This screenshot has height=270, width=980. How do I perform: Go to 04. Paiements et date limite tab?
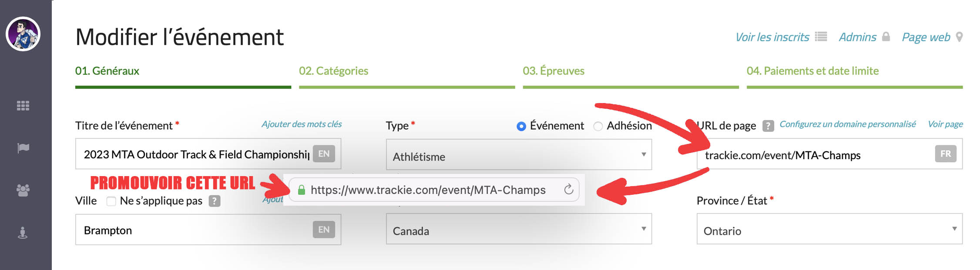click(x=812, y=71)
